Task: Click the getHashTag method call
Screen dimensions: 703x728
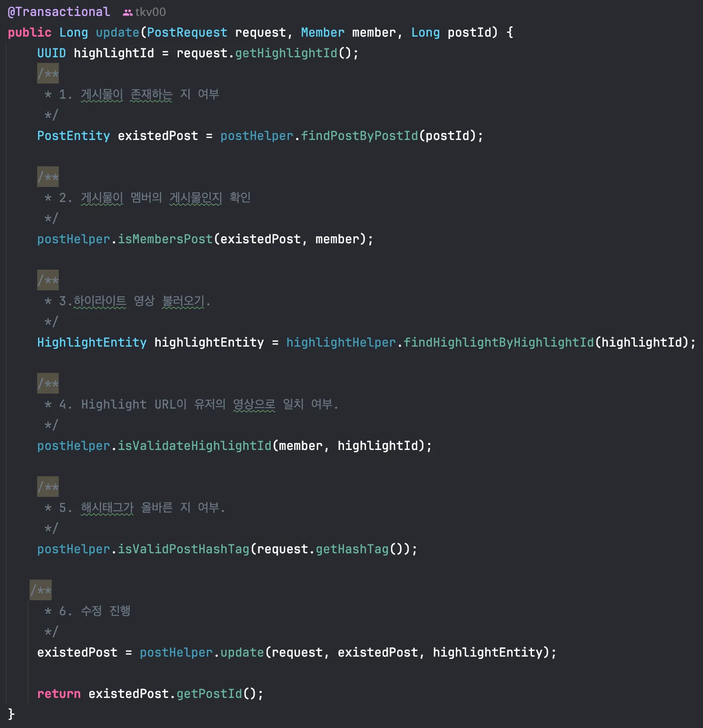Action: (352, 549)
